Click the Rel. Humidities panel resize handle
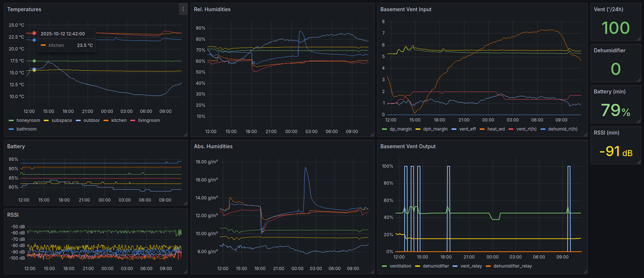Viewport: 644px width, 278px height. click(372, 134)
